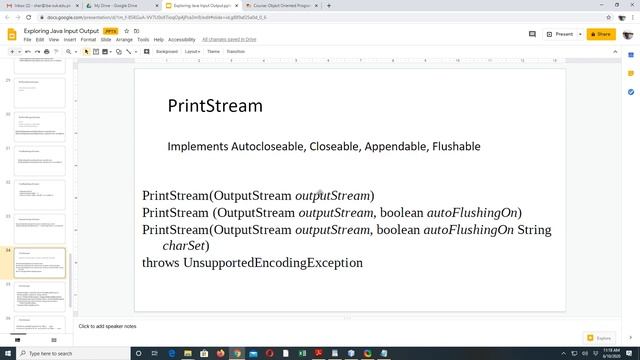
Task: Click the zoom magnifier icon
Action: tap(69, 52)
